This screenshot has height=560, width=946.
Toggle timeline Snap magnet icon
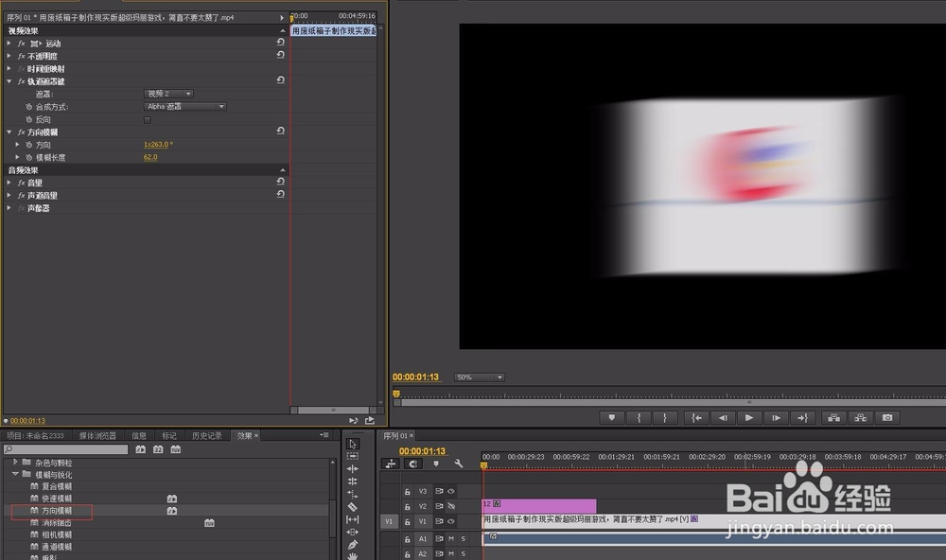[x=413, y=464]
